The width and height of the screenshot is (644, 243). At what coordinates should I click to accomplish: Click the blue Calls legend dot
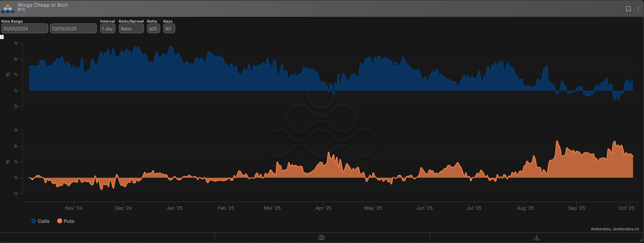pyautogui.click(x=34, y=221)
